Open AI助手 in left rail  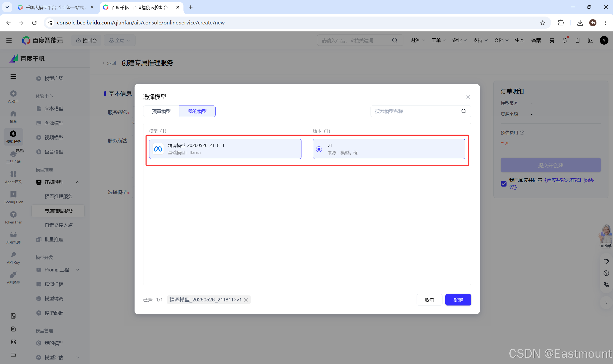pyautogui.click(x=13, y=96)
